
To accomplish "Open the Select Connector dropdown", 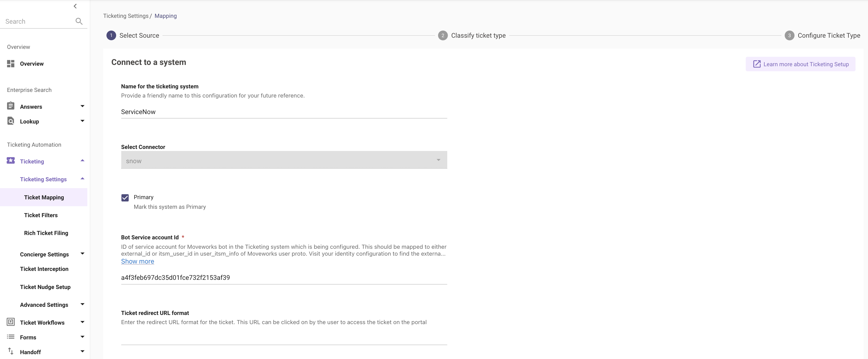I will pyautogui.click(x=284, y=160).
